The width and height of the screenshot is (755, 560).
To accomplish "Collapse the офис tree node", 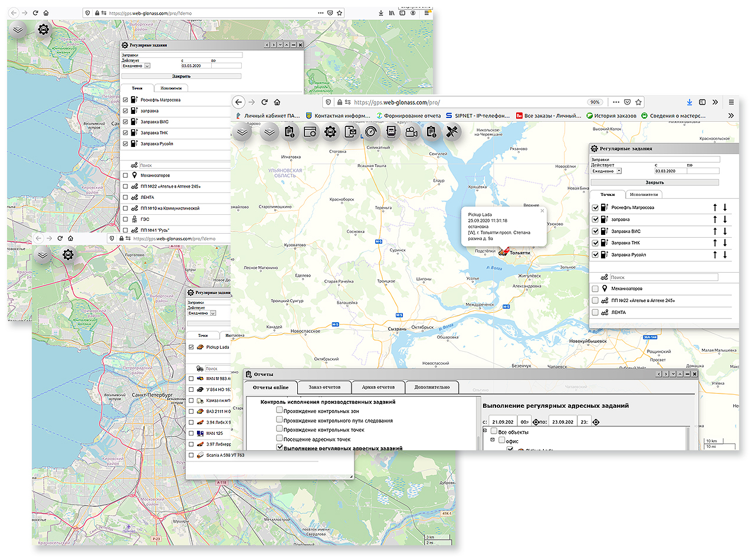I will pos(493,440).
